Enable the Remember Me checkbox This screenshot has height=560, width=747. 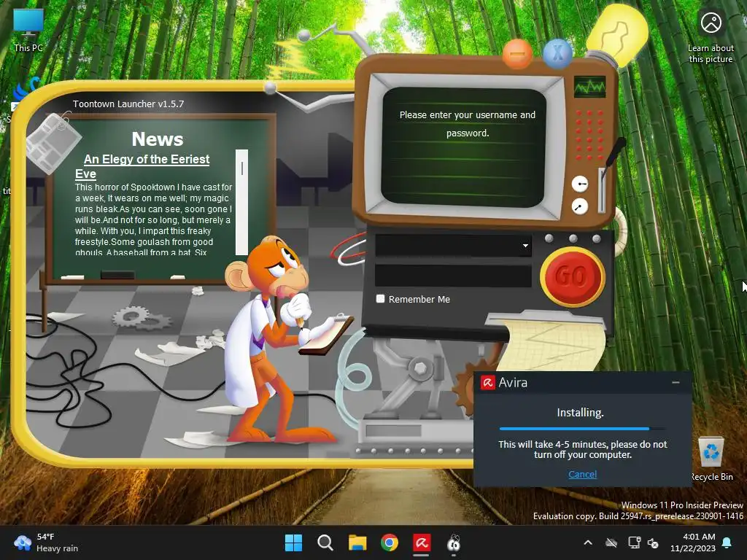[x=380, y=298]
